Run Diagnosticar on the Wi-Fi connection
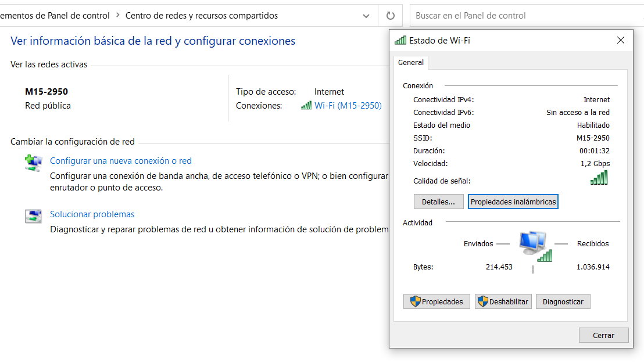The width and height of the screenshot is (644, 363). tap(563, 301)
